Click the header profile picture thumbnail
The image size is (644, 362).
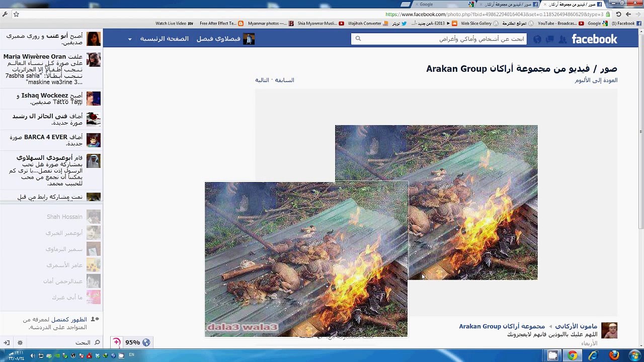[x=249, y=39]
